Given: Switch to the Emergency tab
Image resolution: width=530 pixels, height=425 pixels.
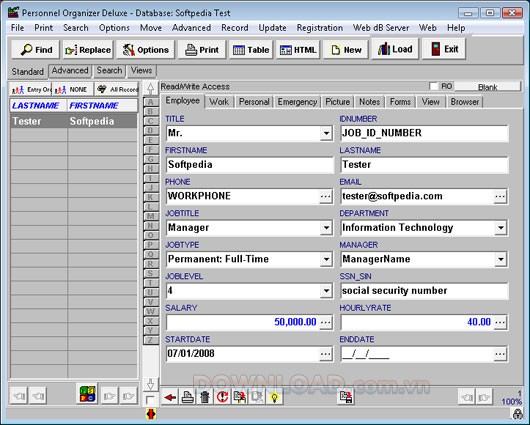Looking at the screenshot, I should [297, 102].
